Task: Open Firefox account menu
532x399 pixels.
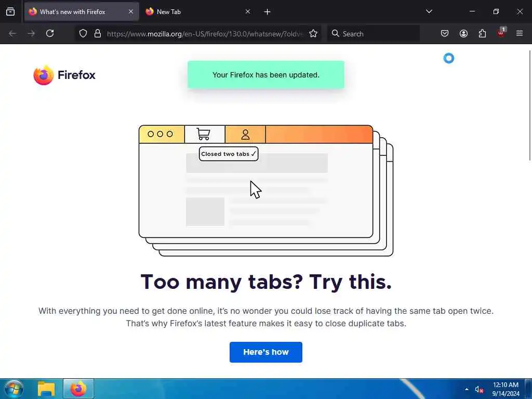Action: [463, 33]
